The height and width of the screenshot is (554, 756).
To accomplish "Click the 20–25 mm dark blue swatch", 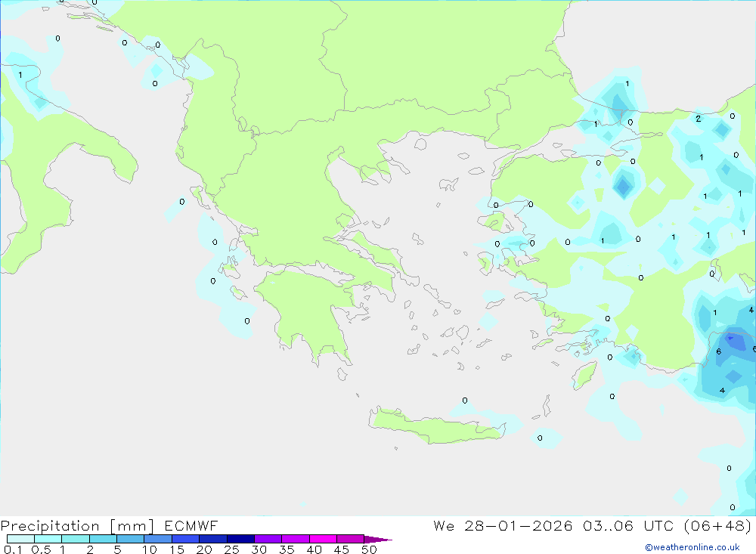I will 213,539.
